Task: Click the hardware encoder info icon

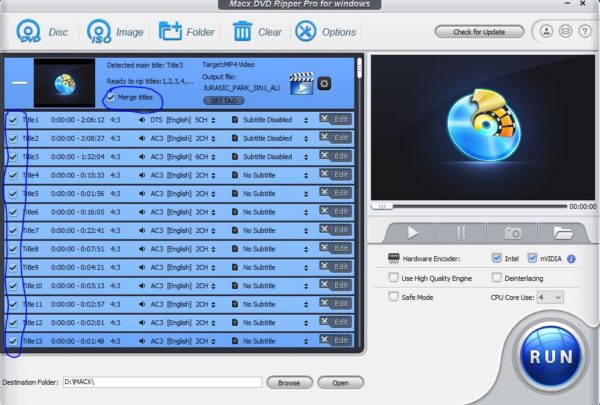Action: pos(571,258)
